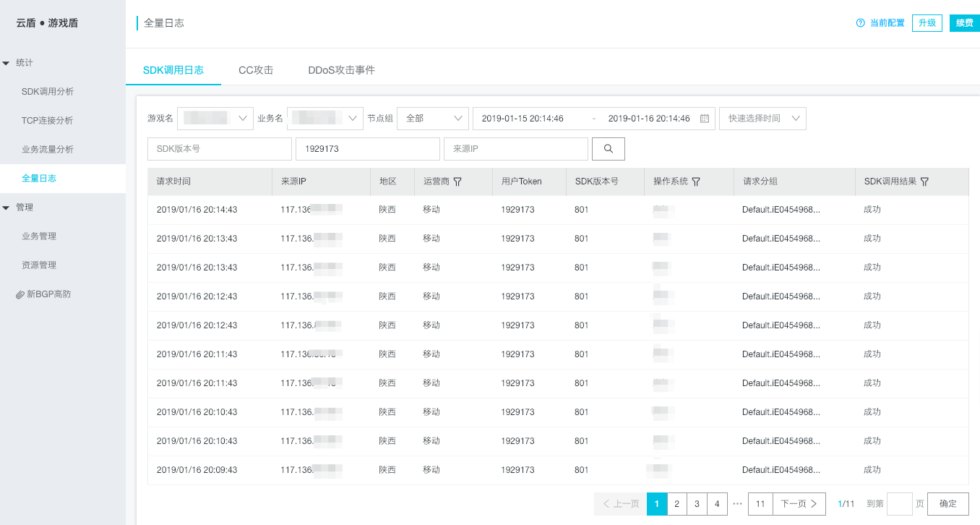Click the search magnifier button
Screen dimensions: 980x525
pyautogui.click(x=609, y=149)
